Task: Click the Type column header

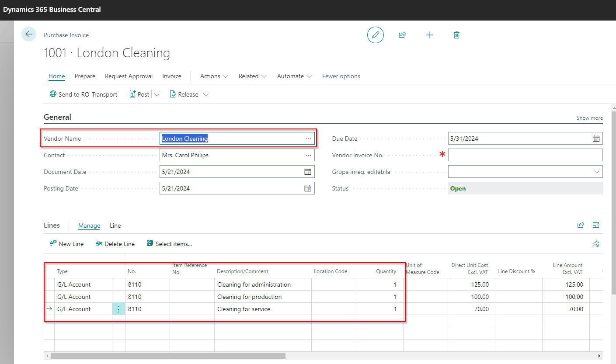Action: [x=63, y=271]
